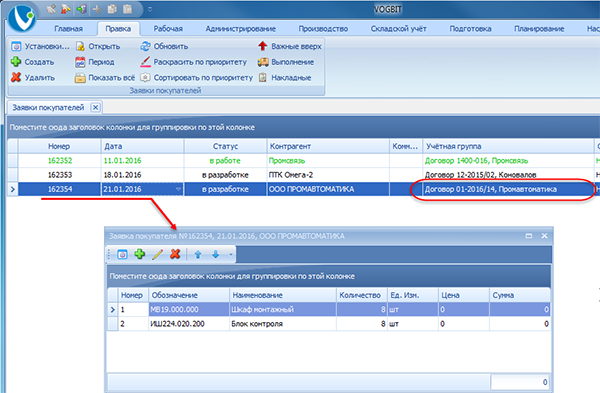Click the green Промсвязь contractor cell
The width and height of the screenshot is (600, 393).
328,161
